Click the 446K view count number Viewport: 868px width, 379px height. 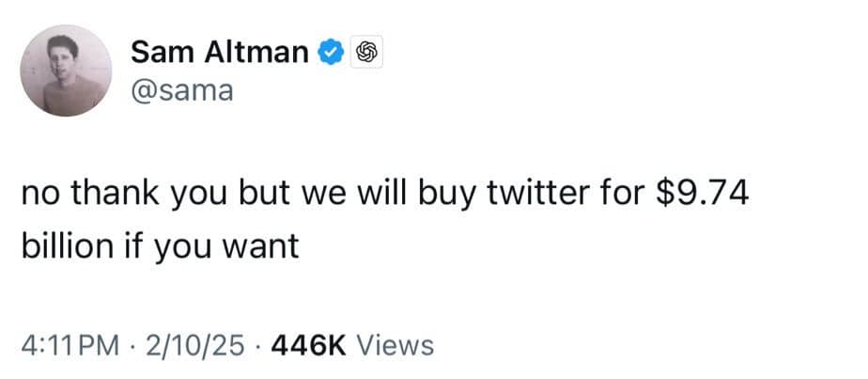click(x=309, y=345)
